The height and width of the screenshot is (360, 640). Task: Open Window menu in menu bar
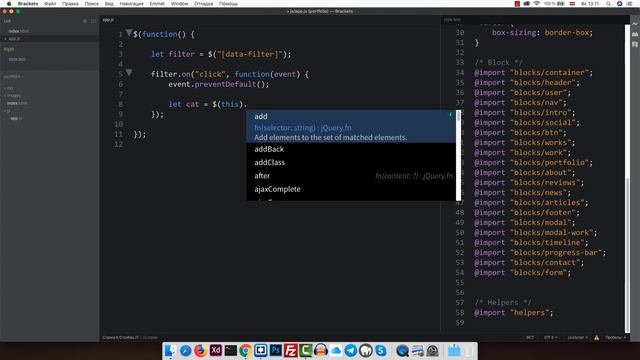[180, 4]
